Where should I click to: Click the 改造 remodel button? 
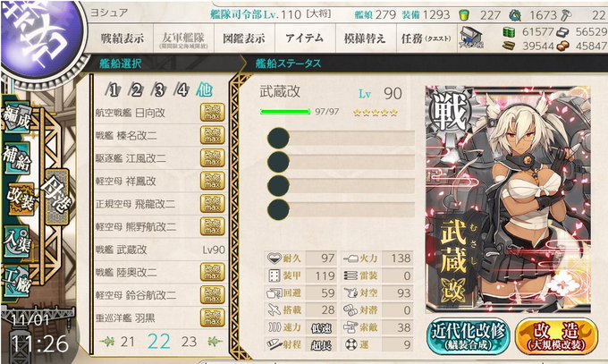click(x=556, y=336)
